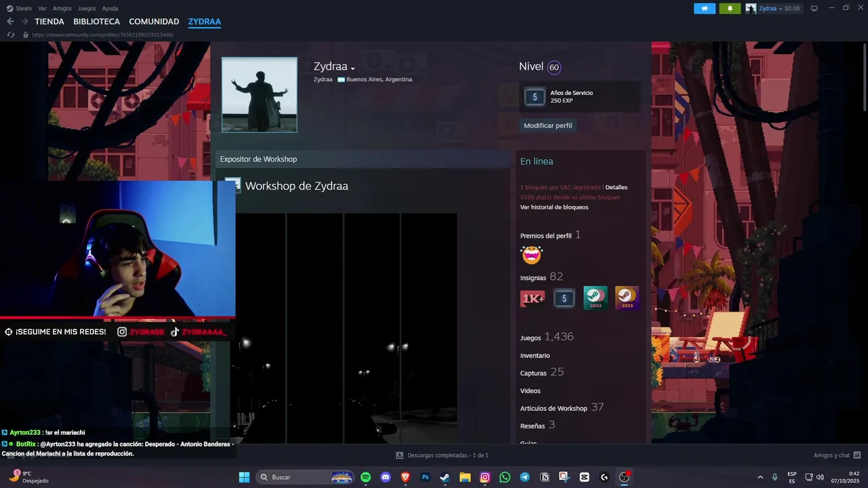868x488 pixels.
Task: Open Notion from the taskbar
Action: [545, 477]
